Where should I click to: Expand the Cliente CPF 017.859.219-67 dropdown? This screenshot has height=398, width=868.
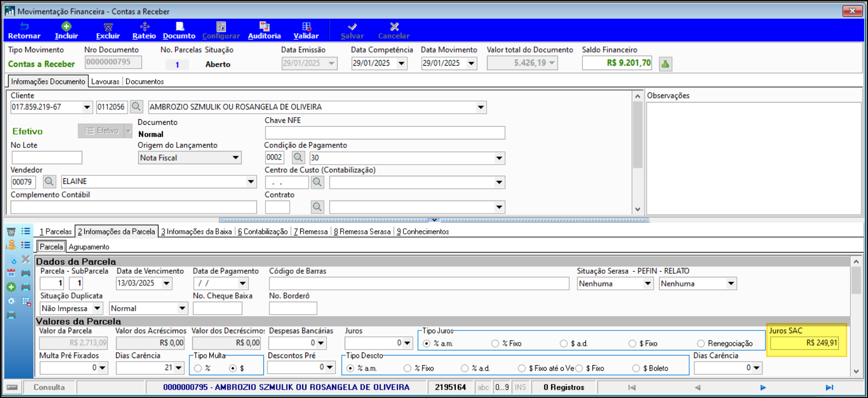(87, 107)
